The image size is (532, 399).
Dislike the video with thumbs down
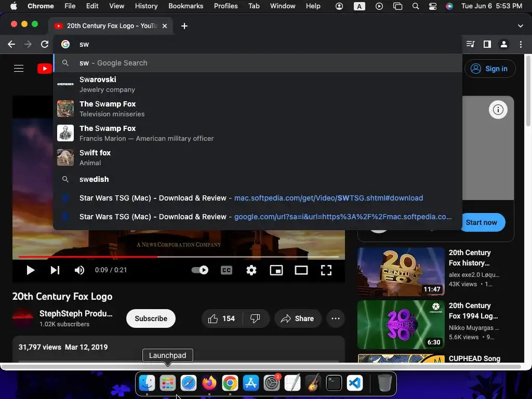click(256, 318)
